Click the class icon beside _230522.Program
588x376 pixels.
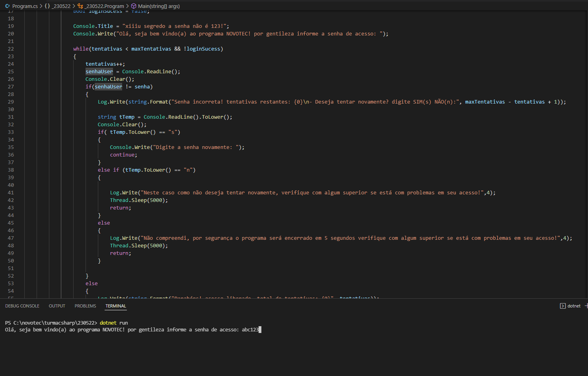[80, 6]
